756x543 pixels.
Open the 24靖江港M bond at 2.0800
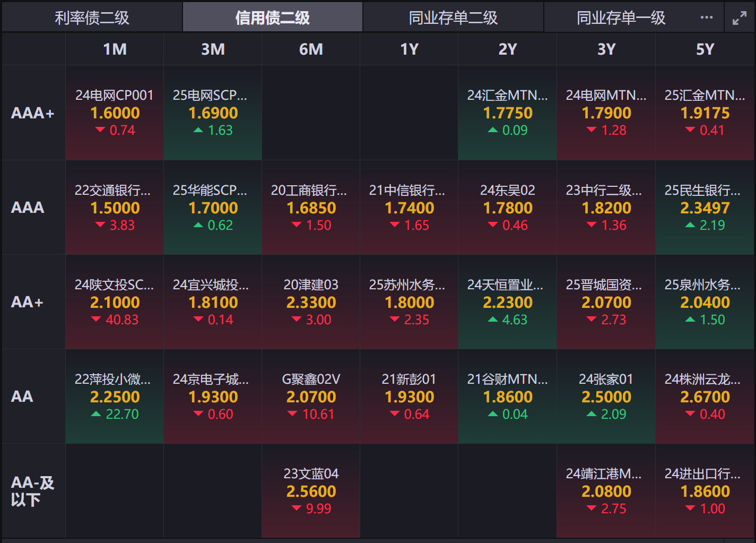point(606,491)
